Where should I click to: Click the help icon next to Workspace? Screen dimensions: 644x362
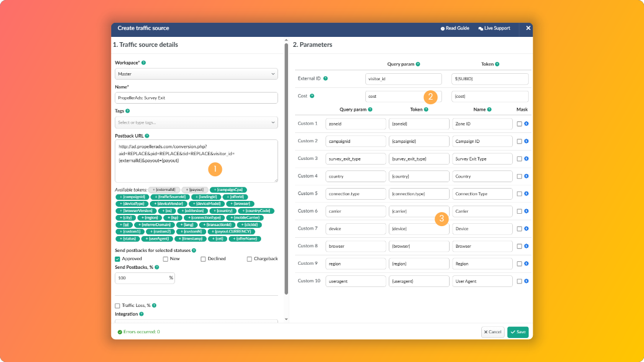click(143, 63)
